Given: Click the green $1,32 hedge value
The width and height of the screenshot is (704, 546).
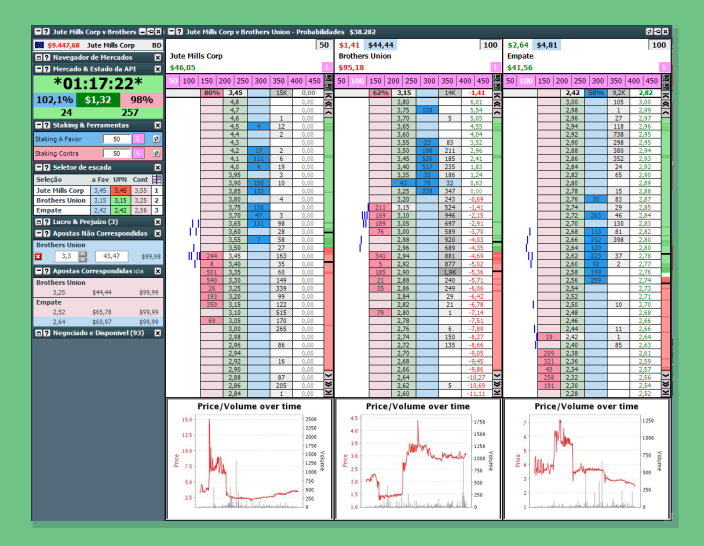Looking at the screenshot, I should [98, 100].
